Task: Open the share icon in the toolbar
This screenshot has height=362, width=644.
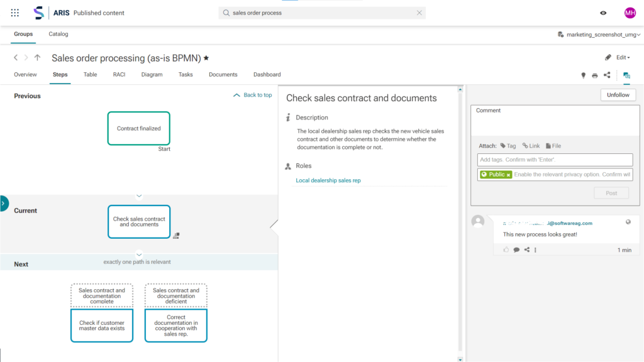Action: pos(606,75)
